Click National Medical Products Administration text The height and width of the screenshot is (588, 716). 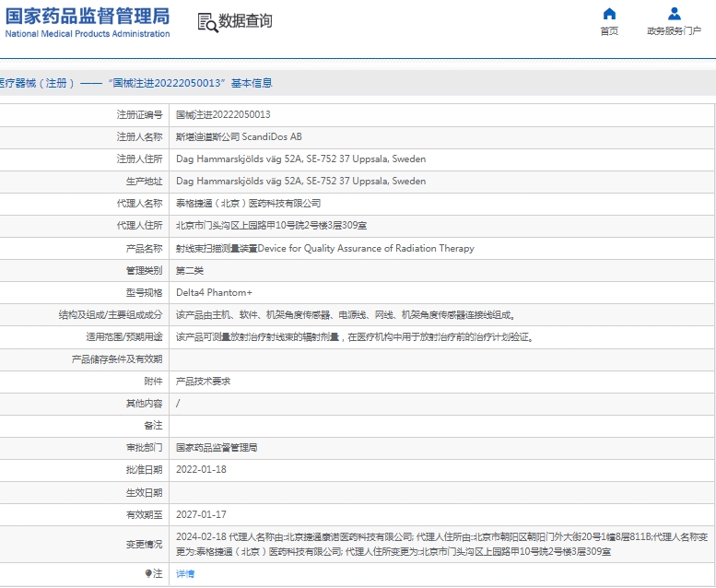click(88, 34)
